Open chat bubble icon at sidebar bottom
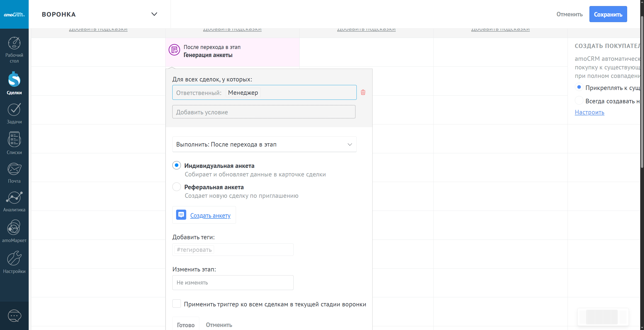Screen dimensions: 644x330 14,316
